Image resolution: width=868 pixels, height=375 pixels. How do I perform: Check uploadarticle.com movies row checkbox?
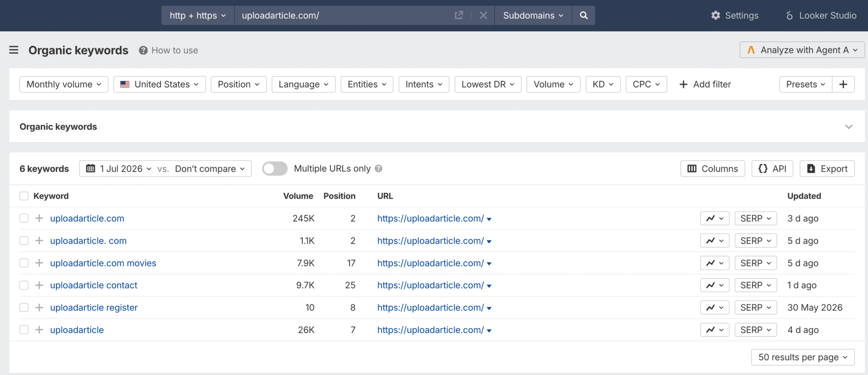click(24, 263)
